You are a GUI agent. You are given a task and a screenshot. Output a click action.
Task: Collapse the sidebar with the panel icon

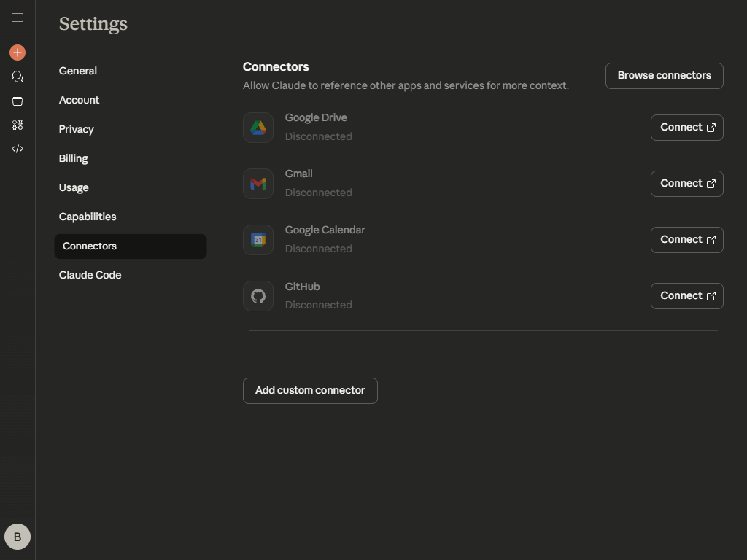tap(18, 17)
